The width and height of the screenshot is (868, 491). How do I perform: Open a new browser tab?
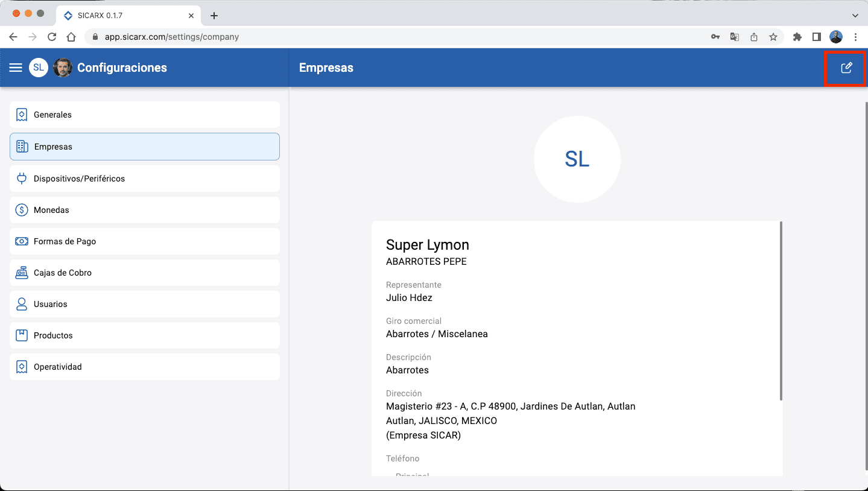point(214,16)
